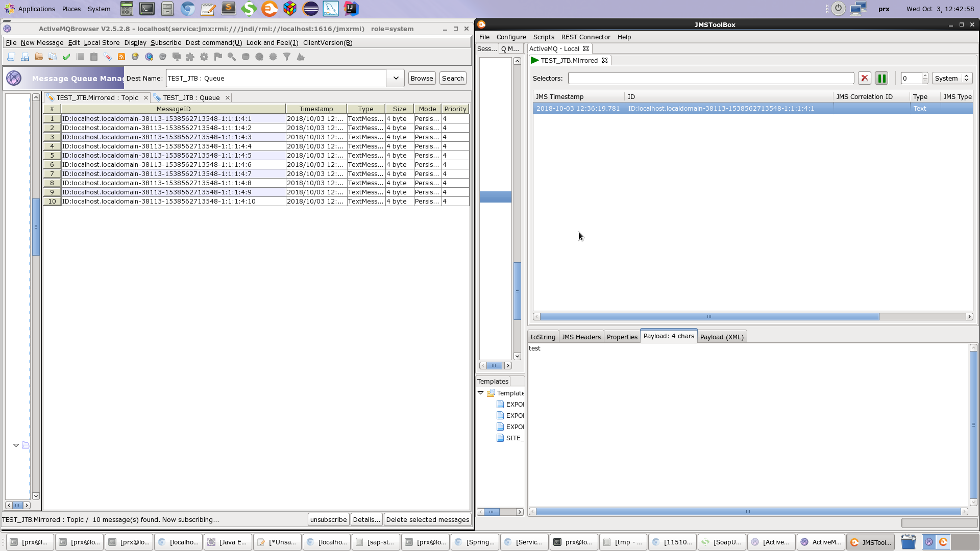Click the green checkmark validation toolbar icon
The image size is (980, 551).
pos(66,57)
